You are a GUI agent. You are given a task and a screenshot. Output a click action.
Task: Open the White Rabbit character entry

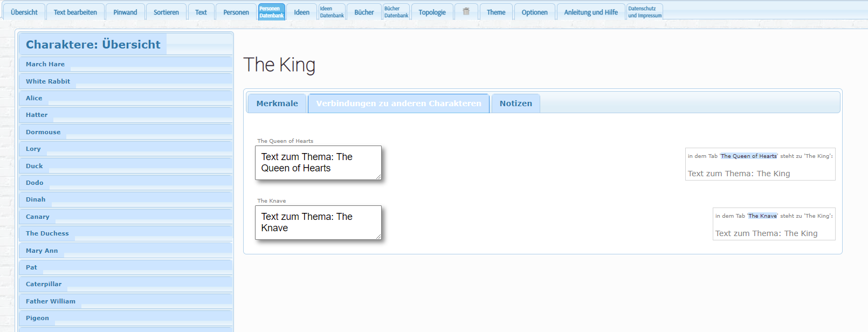(x=48, y=81)
